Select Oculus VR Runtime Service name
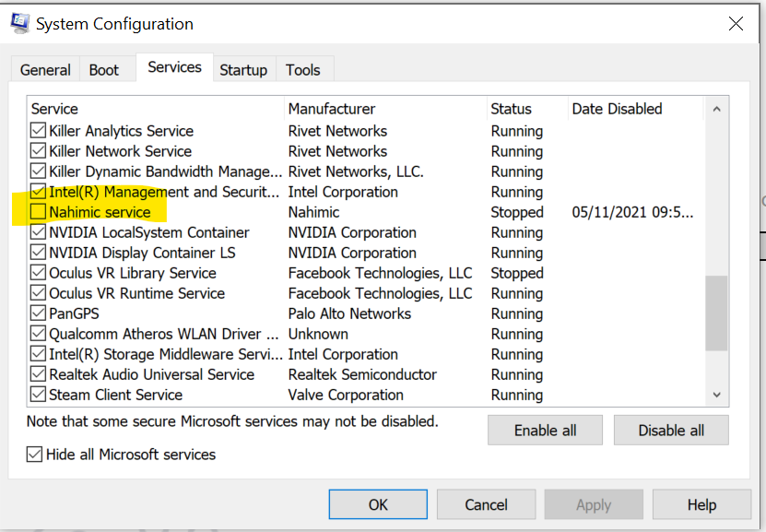The image size is (766, 532). point(136,293)
